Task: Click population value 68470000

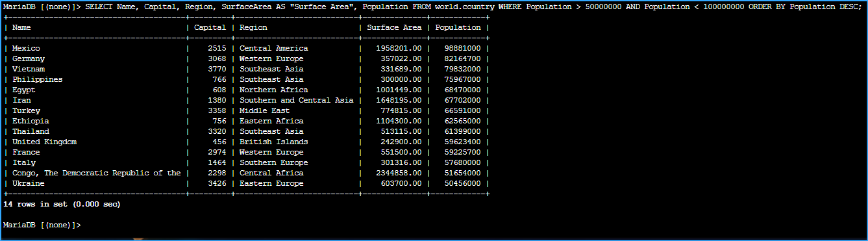Action: [x=463, y=90]
